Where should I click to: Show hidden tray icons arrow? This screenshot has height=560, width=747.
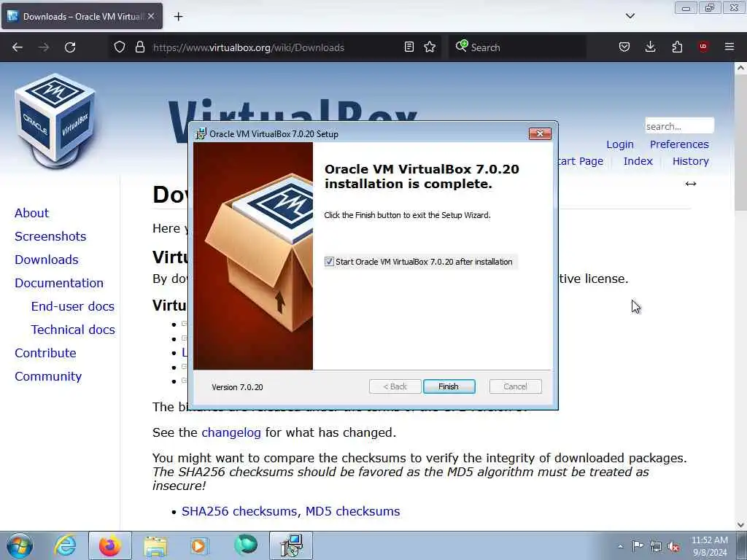[620, 546]
